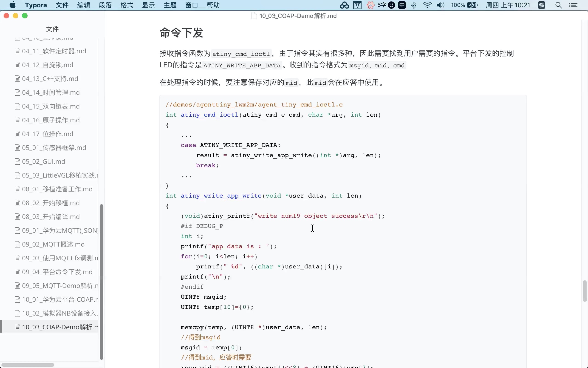Click the file icon beside 05_02_GUI.md
Image resolution: width=588 pixels, height=368 pixels.
(x=17, y=162)
